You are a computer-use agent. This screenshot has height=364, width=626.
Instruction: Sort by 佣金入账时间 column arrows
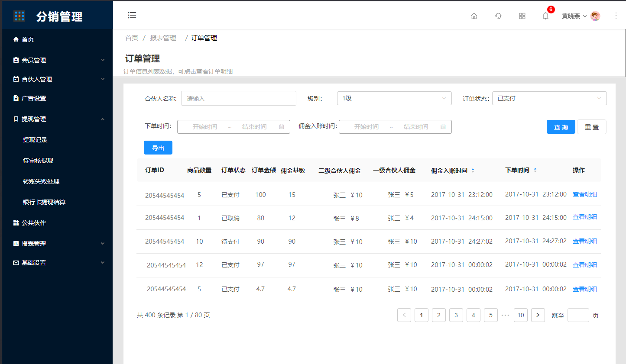tap(473, 171)
